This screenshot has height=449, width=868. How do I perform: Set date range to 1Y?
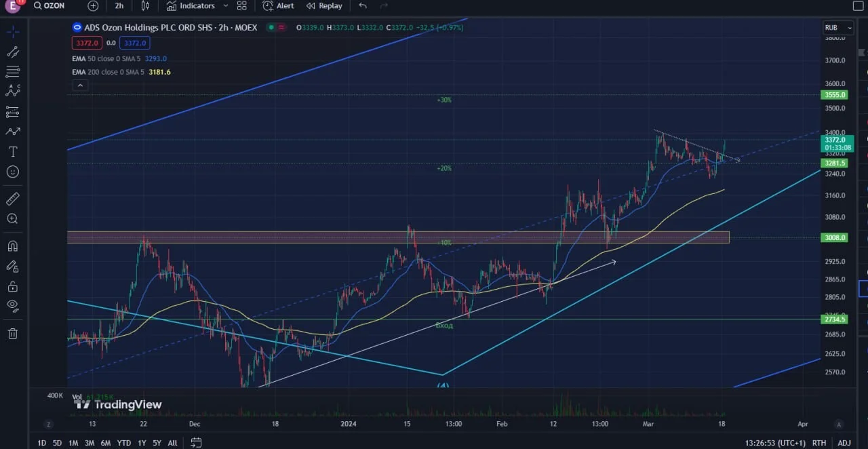coord(142,443)
